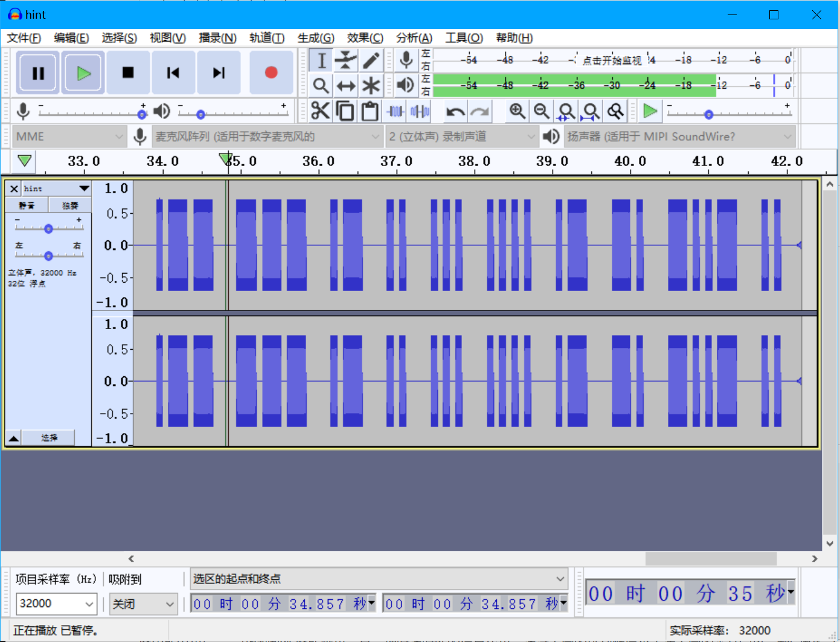Mute the hint track
840x642 pixels.
tap(27, 205)
